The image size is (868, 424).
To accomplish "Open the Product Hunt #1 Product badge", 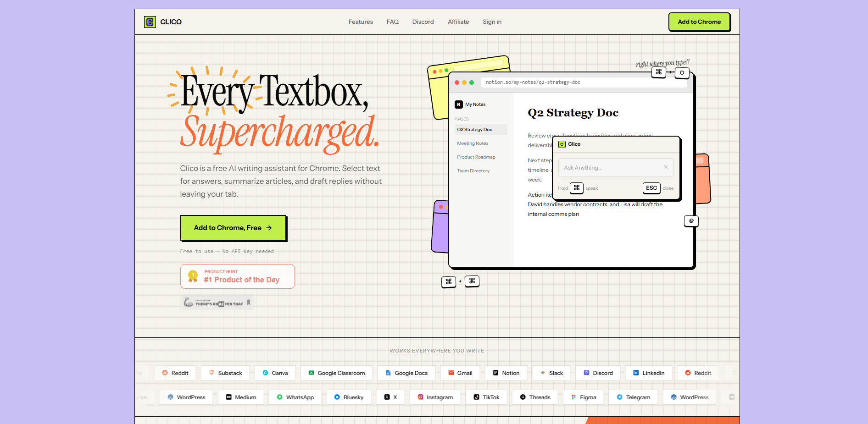I will (x=238, y=276).
